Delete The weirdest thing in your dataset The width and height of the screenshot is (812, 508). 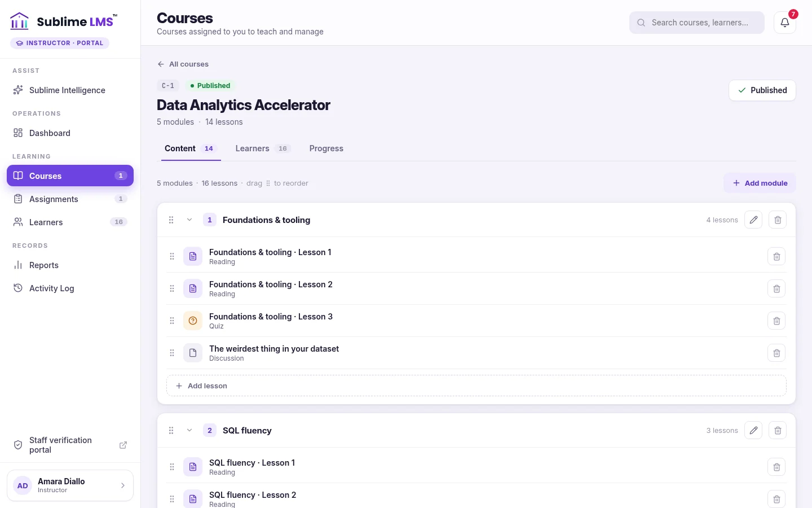(x=776, y=353)
